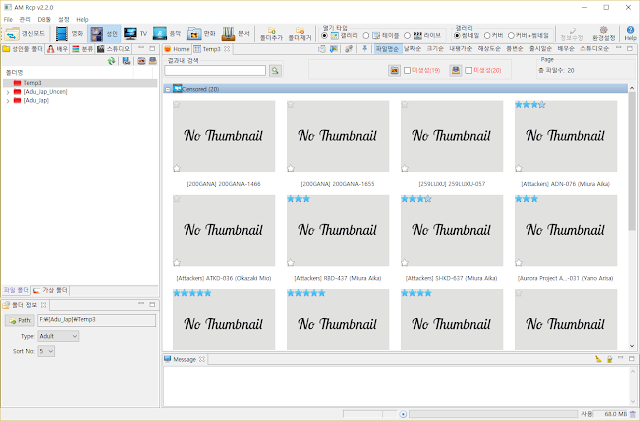The height and width of the screenshot is (421, 640).
Task: Click the lock icon in Message panel
Action: [x=609, y=359]
